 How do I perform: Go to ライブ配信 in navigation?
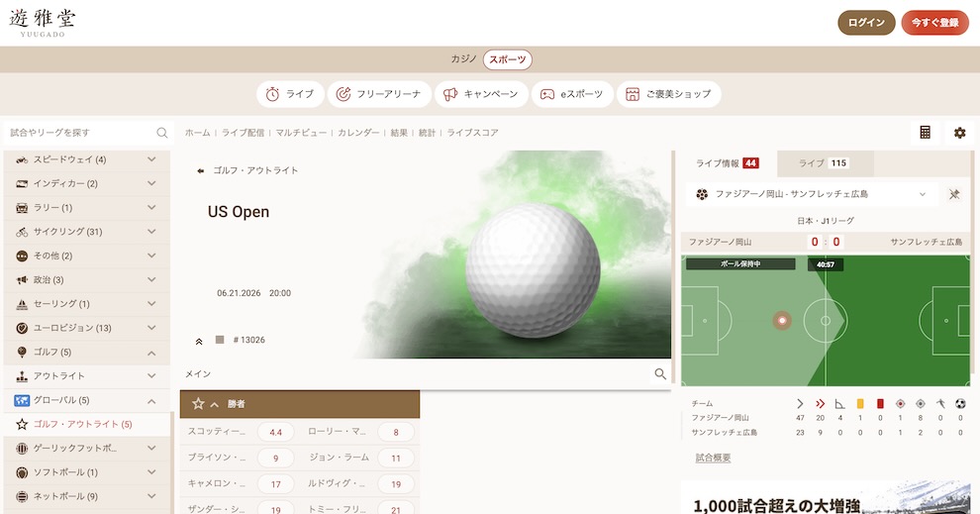click(x=243, y=133)
